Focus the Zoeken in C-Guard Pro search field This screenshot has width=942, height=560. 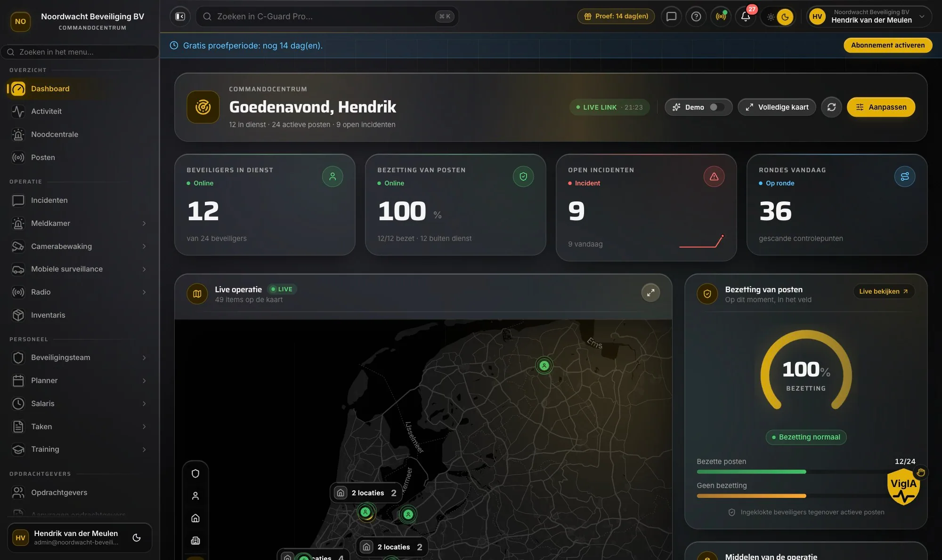point(327,16)
